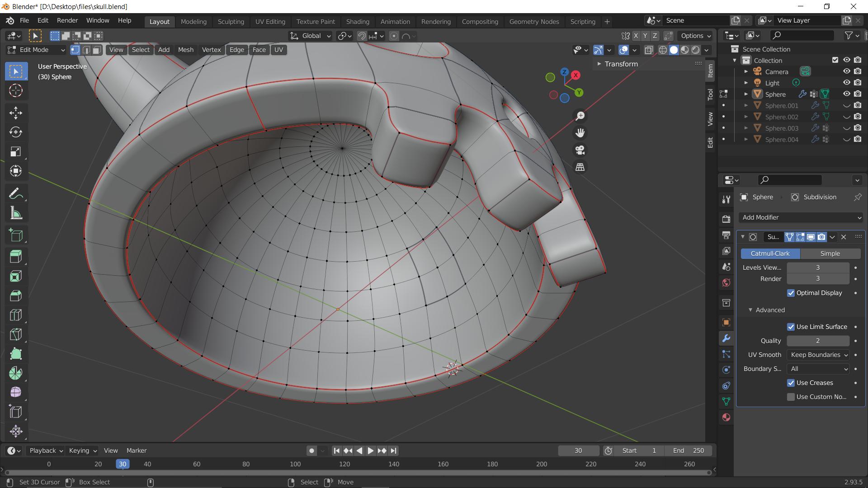Select the Annotate tool

point(16,194)
